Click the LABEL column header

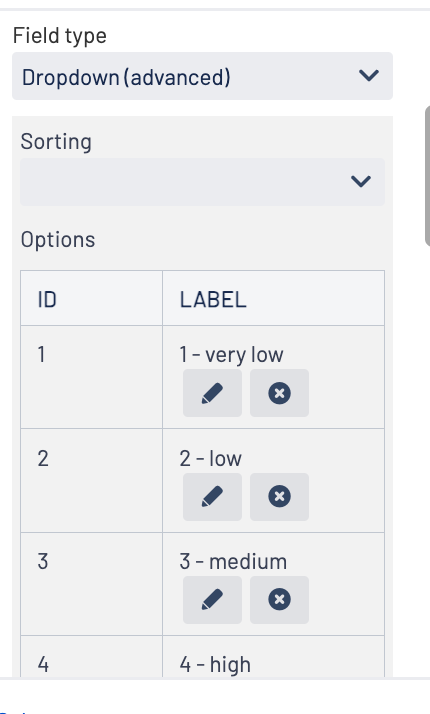click(x=273, y=299)
